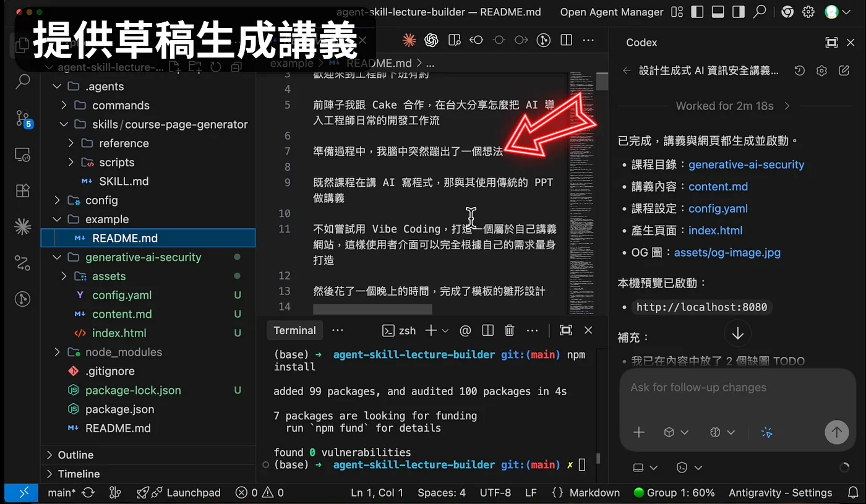Viewport: 866px width, 504px height.
Task: Add attachment with plus in Codex input
Action: (639, 432)
